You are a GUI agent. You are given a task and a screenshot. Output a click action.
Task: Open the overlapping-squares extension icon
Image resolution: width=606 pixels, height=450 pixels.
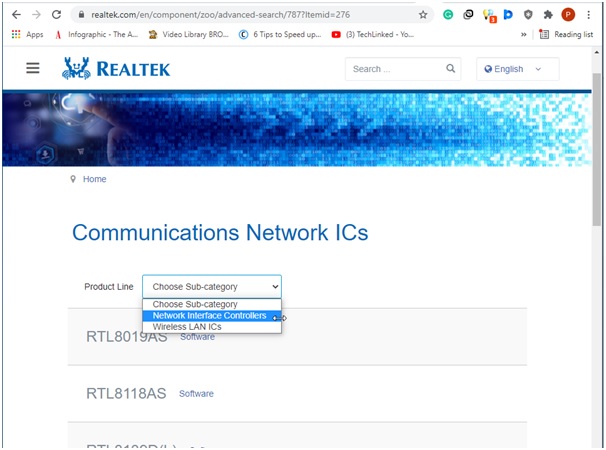pos(468,15)
